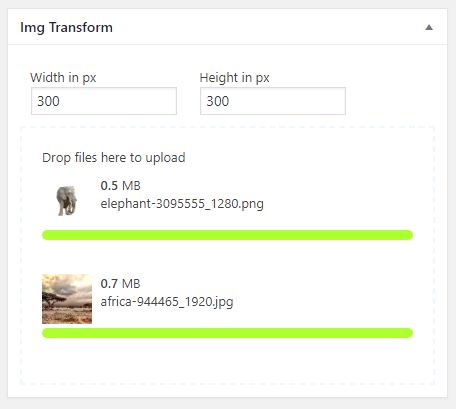The height and width of the screenshot is (409, 456).
Task: Click the Width in px label
Action: (x=63, y=77)
